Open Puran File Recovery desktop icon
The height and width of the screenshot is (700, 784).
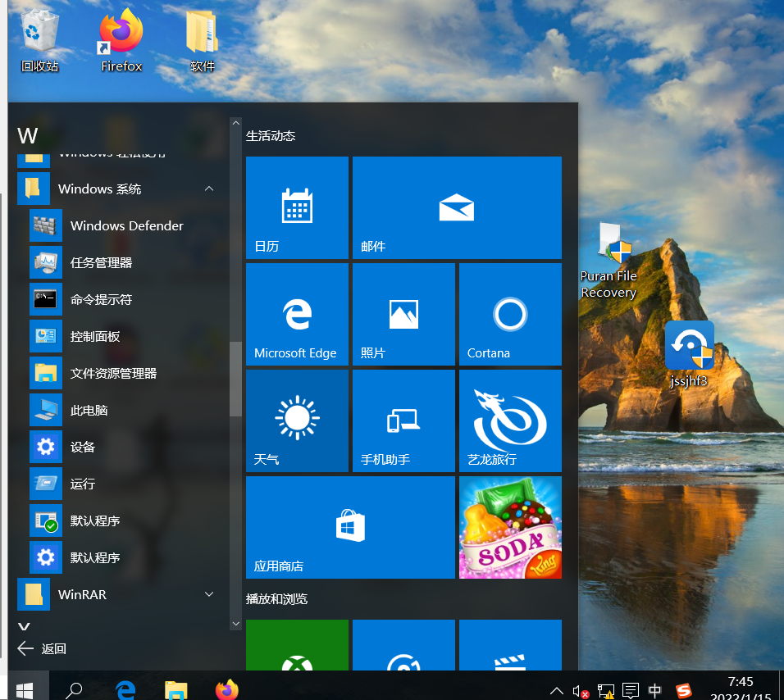[x=609, y=261]
